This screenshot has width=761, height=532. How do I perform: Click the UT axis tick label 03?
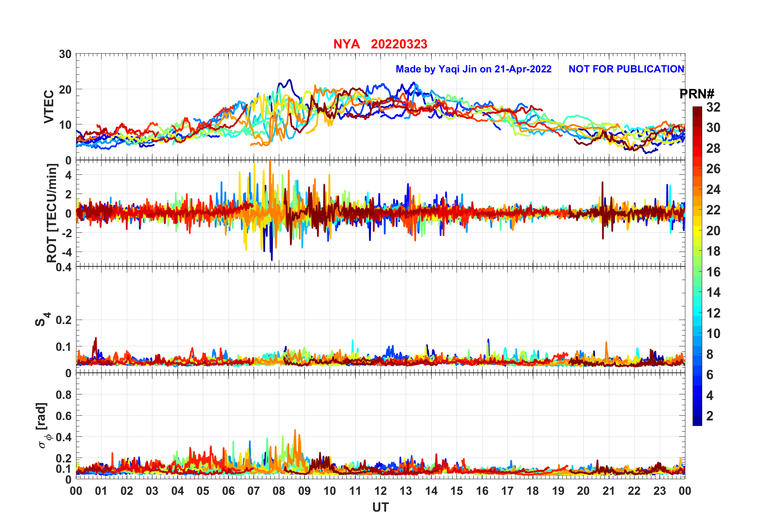[x=152, y=491]
